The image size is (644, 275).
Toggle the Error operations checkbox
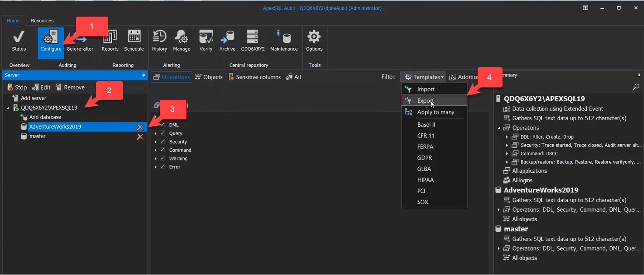162,167
